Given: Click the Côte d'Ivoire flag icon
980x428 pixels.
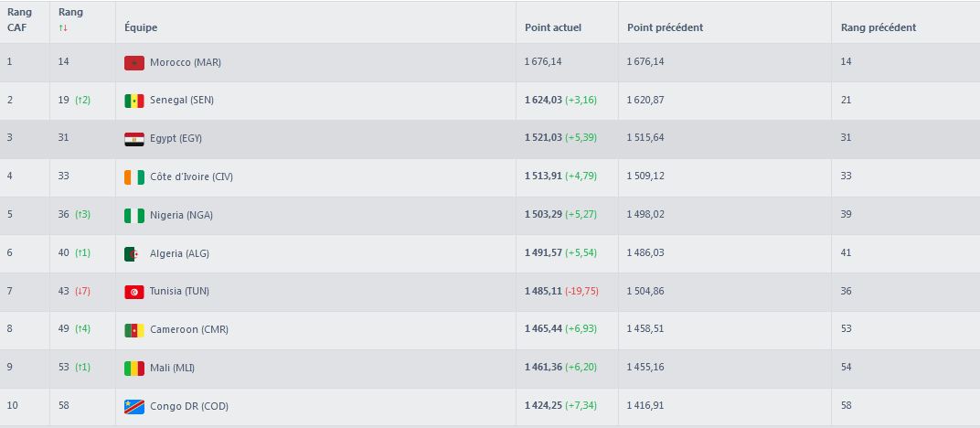Looking at the screenshot, I should click(x=134, y=177).
